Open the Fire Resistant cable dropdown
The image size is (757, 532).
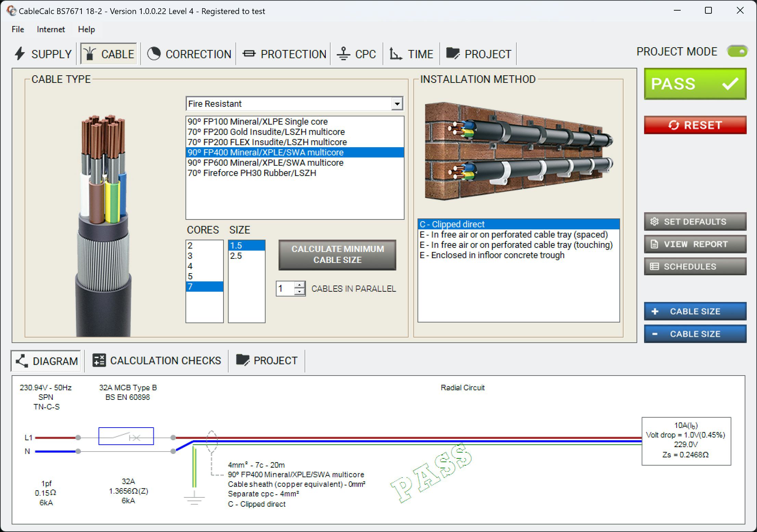coord(396,103)
